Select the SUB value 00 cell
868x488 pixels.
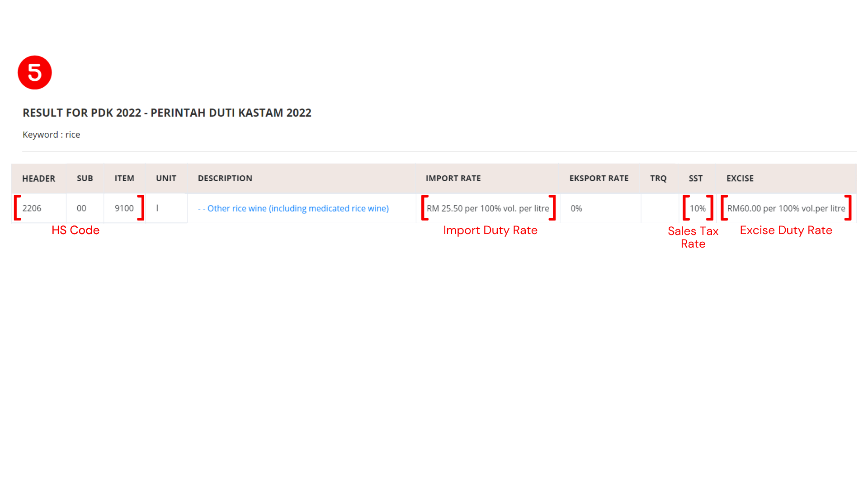pyautogui.click(x=82, y=208)
